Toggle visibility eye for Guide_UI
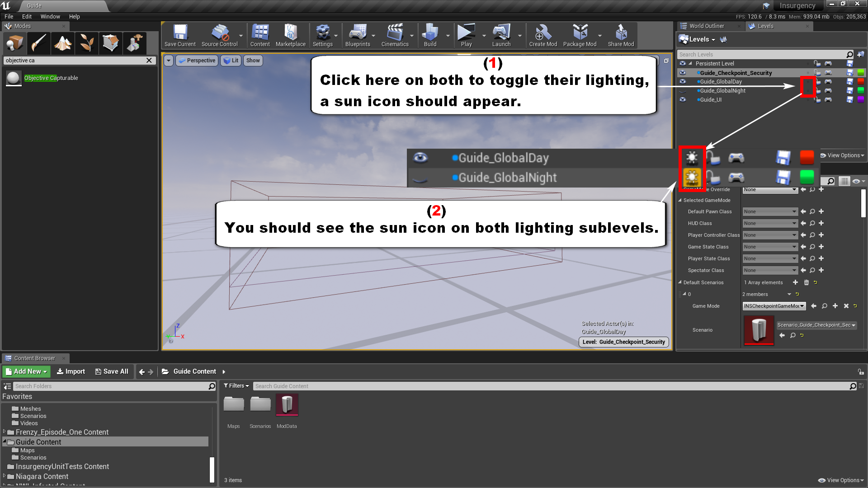868x488 pixels. click(x=683, y=99)
